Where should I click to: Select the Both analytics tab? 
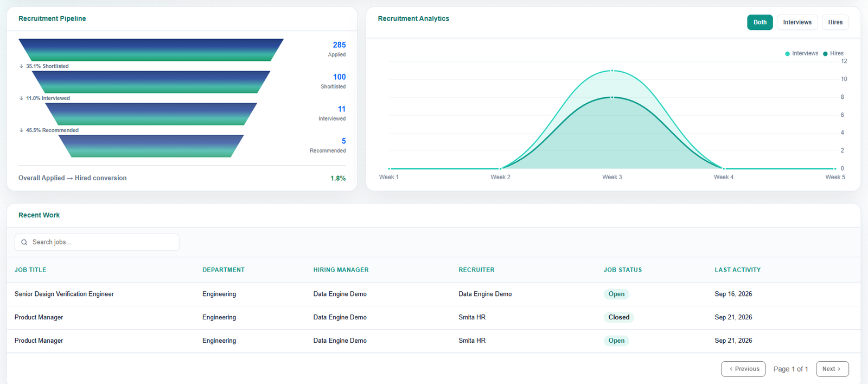[759, 22]
